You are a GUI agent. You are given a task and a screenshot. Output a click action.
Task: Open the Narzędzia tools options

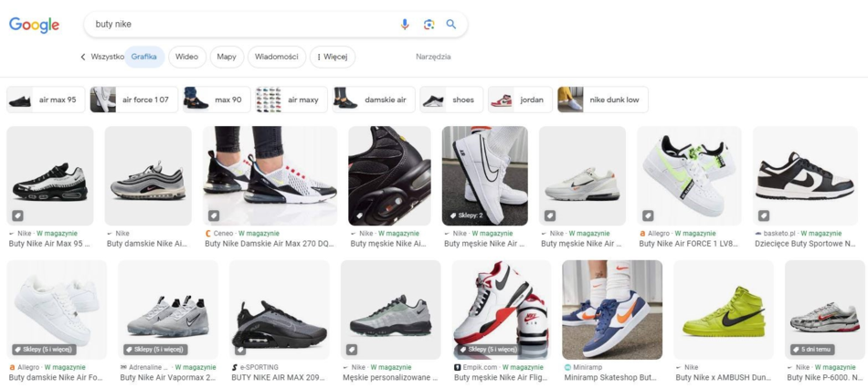point(433,57)
